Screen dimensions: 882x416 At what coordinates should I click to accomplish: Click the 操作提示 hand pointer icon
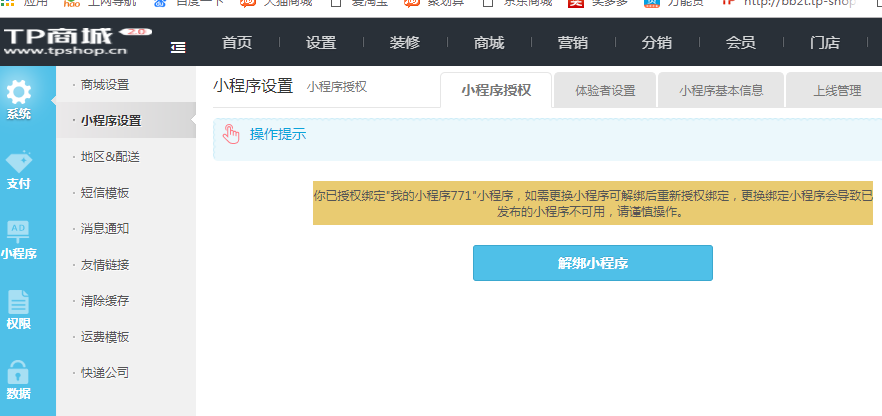(231, 134)
